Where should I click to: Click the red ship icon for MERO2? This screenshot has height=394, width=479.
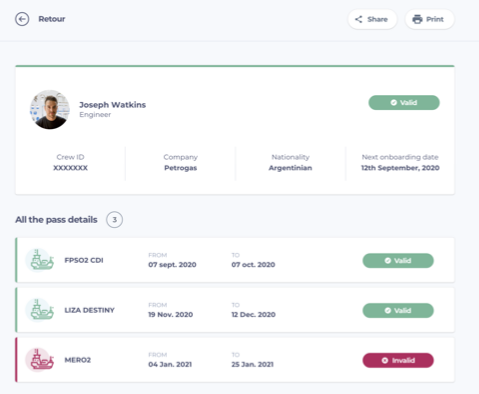coord(40,360)
